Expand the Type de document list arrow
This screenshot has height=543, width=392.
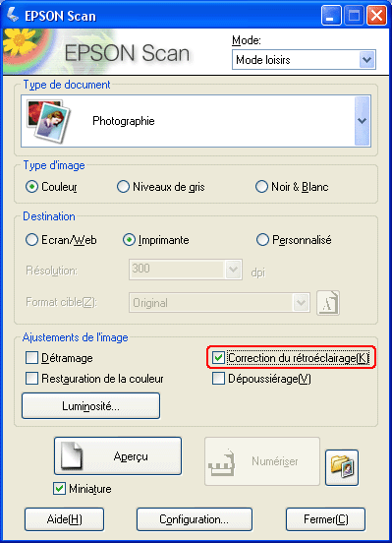click(363, 121)
